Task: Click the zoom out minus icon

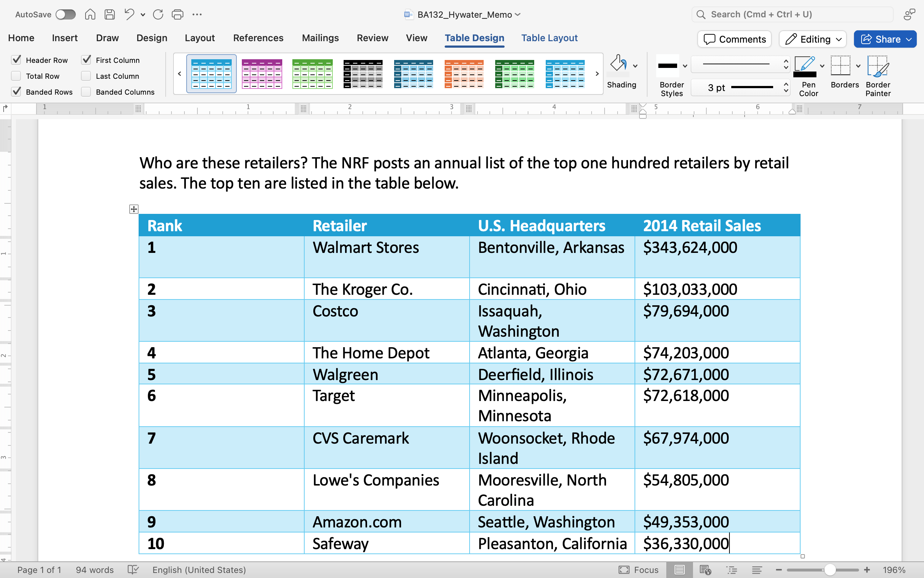Action: coord(779,570)
